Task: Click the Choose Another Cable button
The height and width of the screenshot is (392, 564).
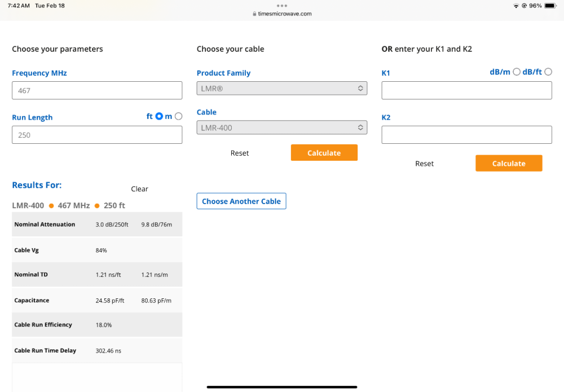Action: click(x=241, y=201)
